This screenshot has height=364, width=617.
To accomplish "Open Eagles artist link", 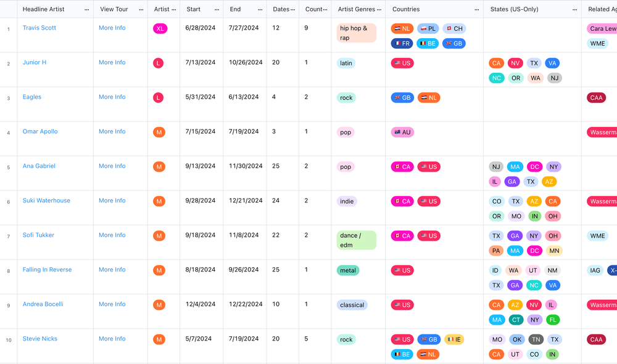I will click(32, 97).
